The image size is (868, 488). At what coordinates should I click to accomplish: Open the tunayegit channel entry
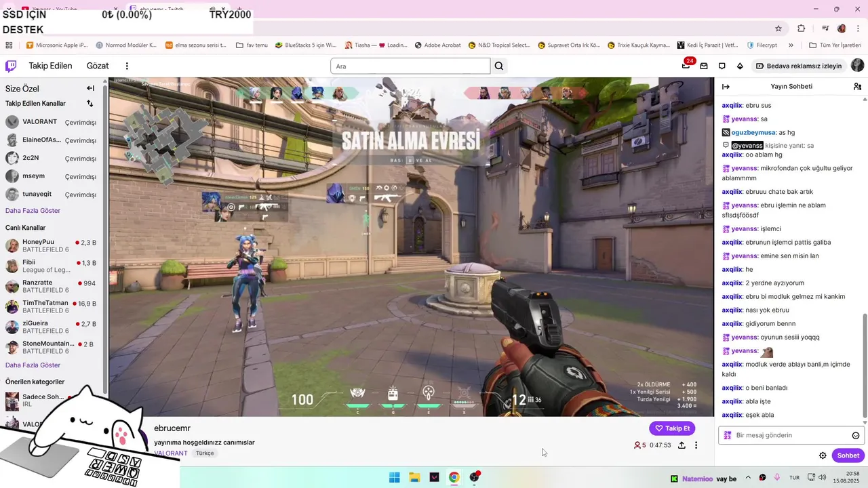tap(52, 195)
